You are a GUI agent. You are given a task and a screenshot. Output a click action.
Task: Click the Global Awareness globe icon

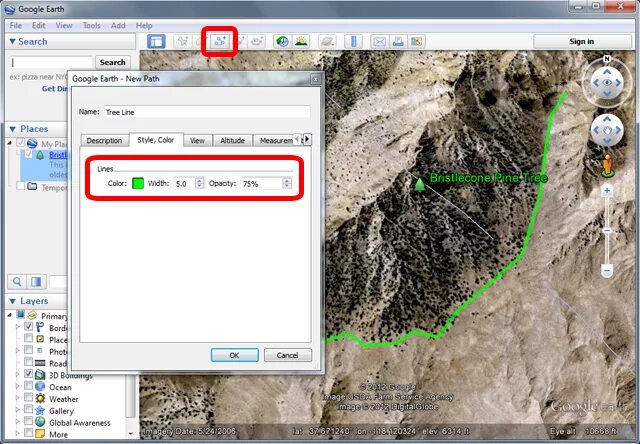[x=40, y=422]
